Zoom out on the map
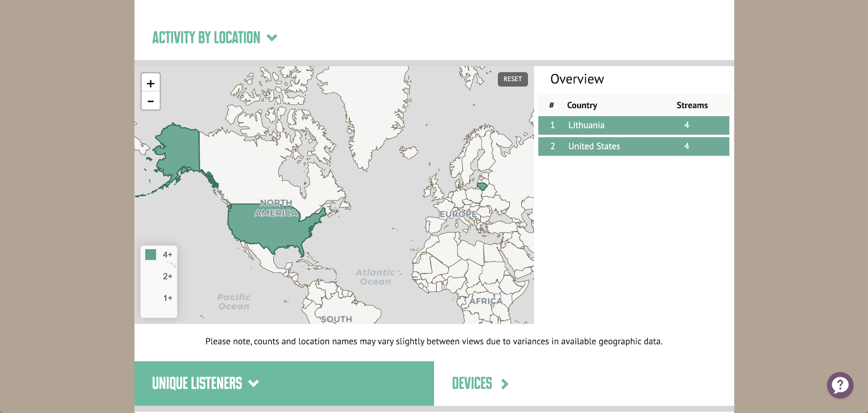The image size is (868, 413). [151, 101]
